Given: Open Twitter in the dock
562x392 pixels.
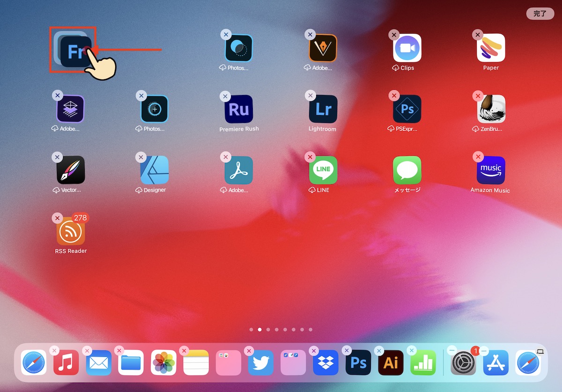Looking at the screenshot, I should [x=261, y=363].
